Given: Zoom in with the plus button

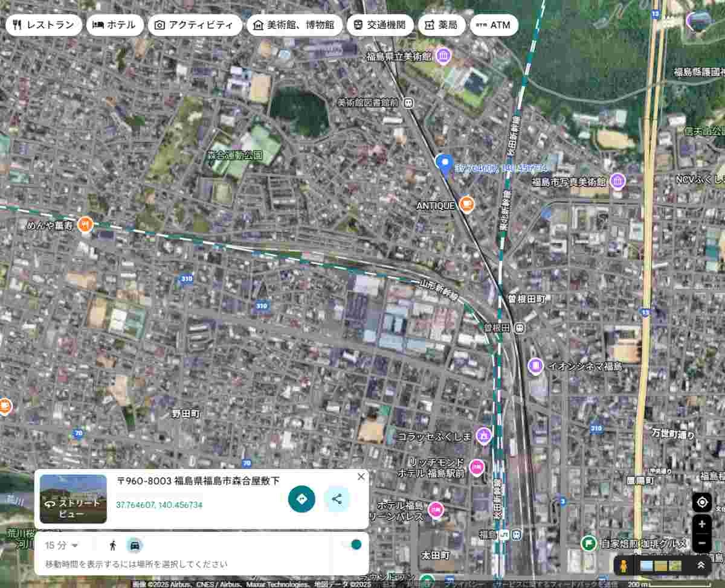Looking at the screenshot, I should point(701,524).
